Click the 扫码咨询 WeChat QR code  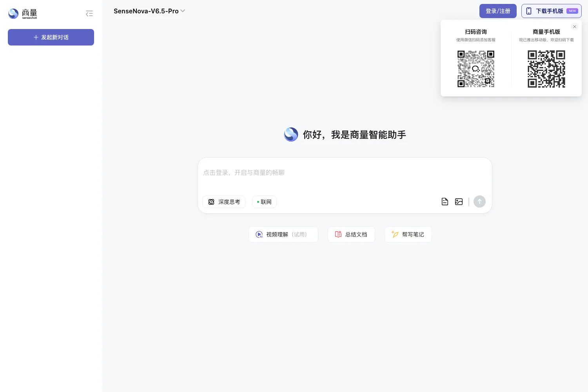[x=476, y=69]
